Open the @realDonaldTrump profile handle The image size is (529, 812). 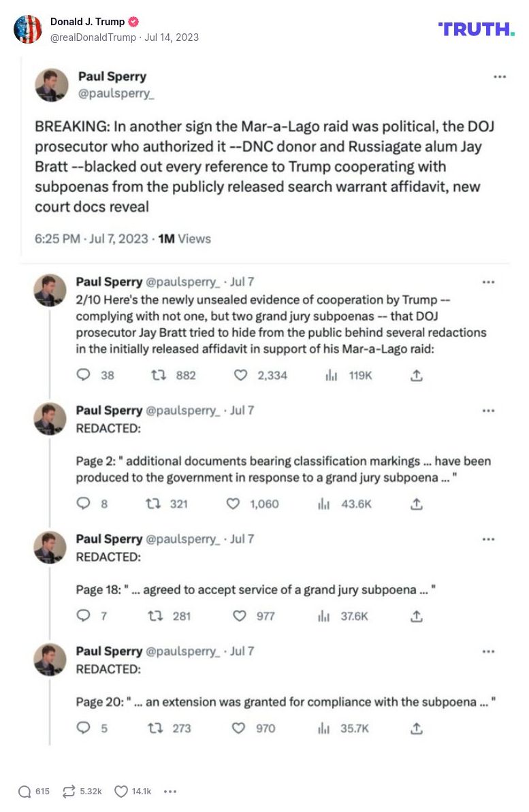coord(93,37)
